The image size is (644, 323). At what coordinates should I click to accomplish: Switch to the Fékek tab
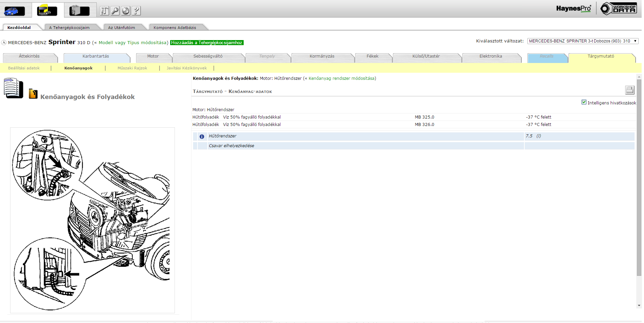coord(372,57)
